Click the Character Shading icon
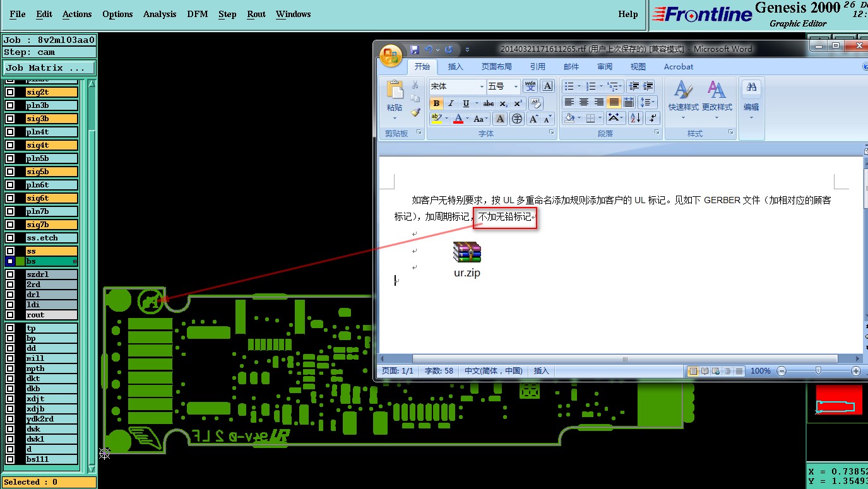The image size is (868, 489). (500, 118)
